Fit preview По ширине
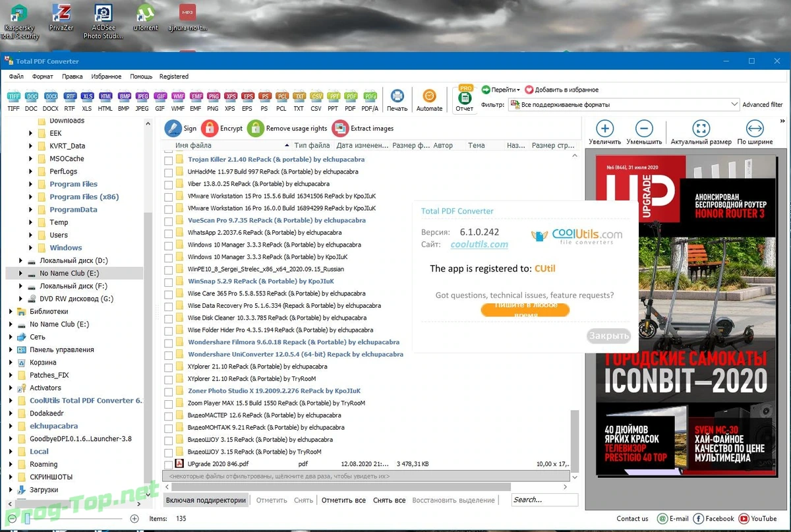 coord(755,133)
